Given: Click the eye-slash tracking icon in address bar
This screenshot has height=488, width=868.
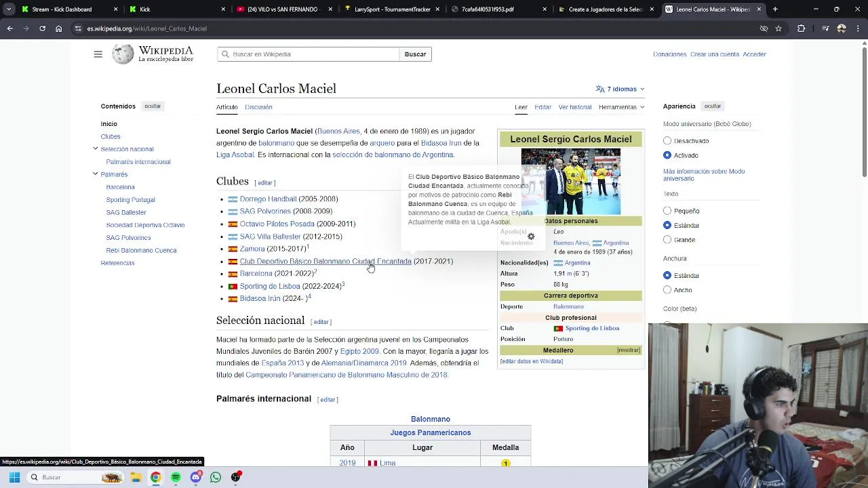Looking at the screenshot, I should (x=764, y=28).
